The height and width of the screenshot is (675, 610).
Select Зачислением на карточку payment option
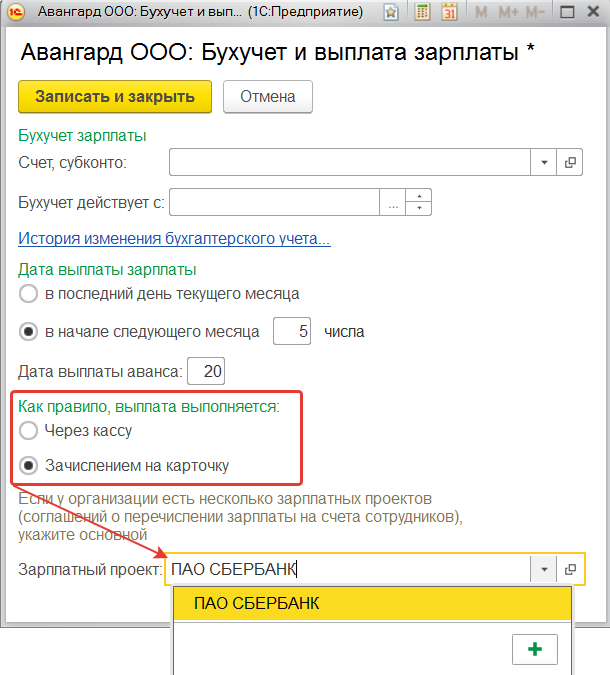[124, 466]
